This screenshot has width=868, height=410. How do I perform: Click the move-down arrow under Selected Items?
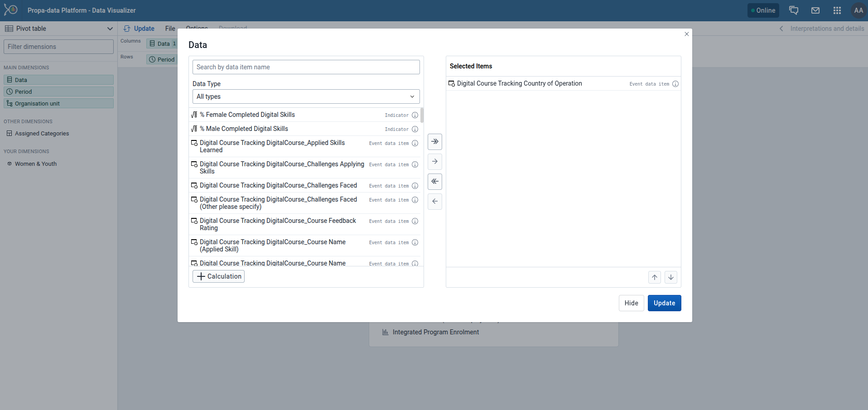(670, 277)
